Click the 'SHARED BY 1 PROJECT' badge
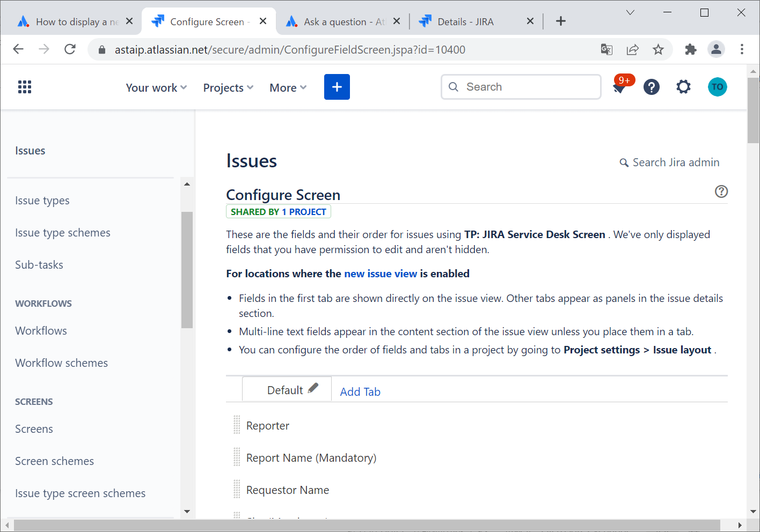Screen dimensions: 760x532 click(x=279, y=212)
